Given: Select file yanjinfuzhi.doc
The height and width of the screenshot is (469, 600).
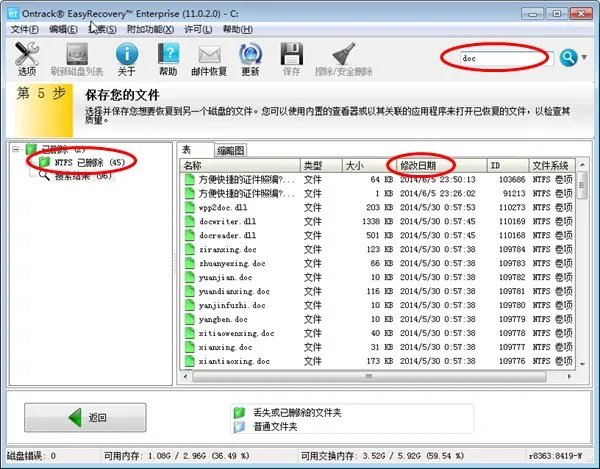Looking at the screenshot, I should [x=232, y=305].
